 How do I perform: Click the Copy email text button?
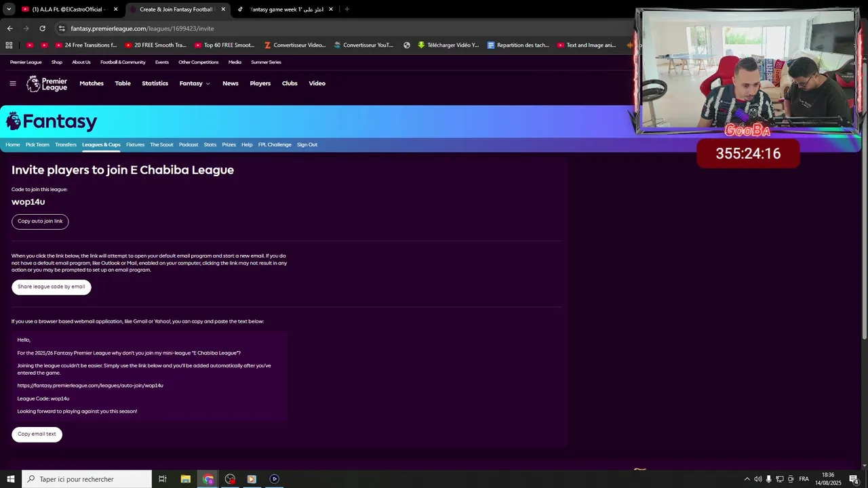[37, 434]
